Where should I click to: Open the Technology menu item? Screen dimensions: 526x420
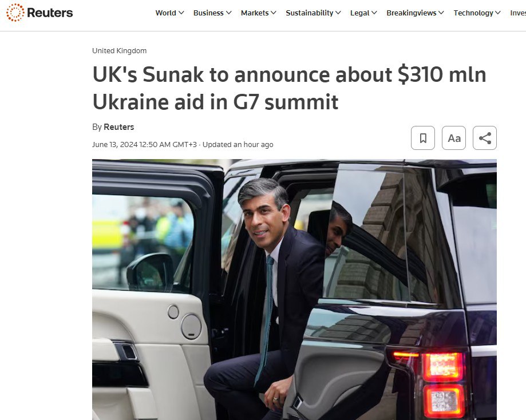(x=473, y=13)
